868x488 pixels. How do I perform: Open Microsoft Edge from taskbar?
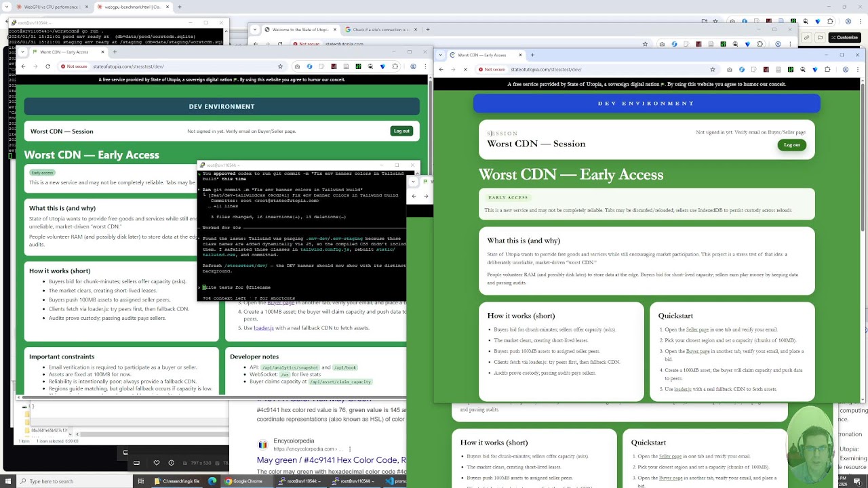[x=212, y=481]
